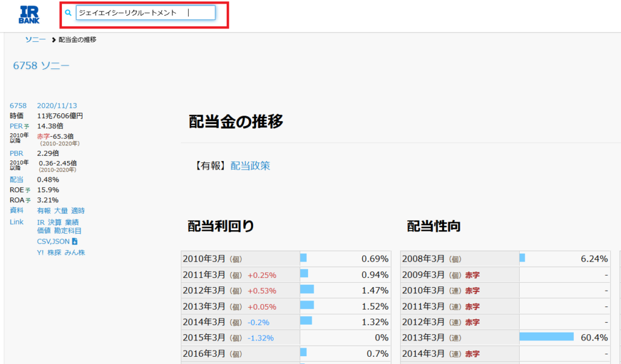This screenshot has width=621, height=364.
Task: Click the 配当性向 section heading
Action: click(434, 226)
